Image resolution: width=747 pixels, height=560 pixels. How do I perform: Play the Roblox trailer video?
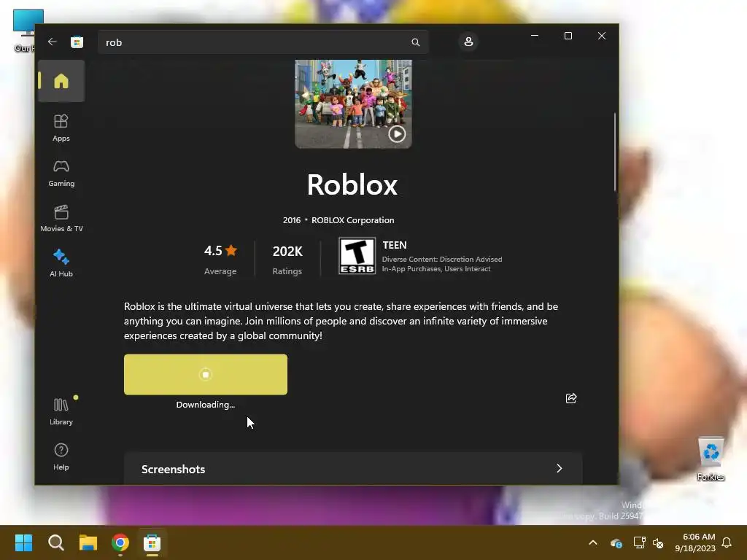click(397, 134)
